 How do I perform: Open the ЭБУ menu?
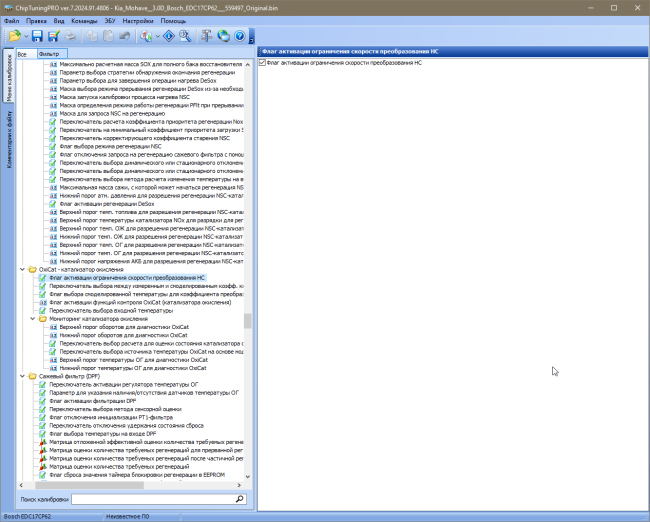click(x=110, y=21)
